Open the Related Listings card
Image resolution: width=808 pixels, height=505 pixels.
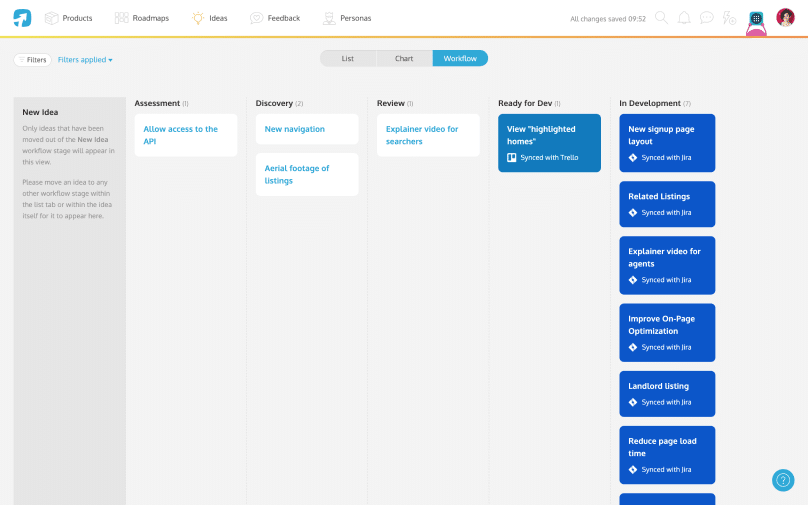[x=667, y=204]
